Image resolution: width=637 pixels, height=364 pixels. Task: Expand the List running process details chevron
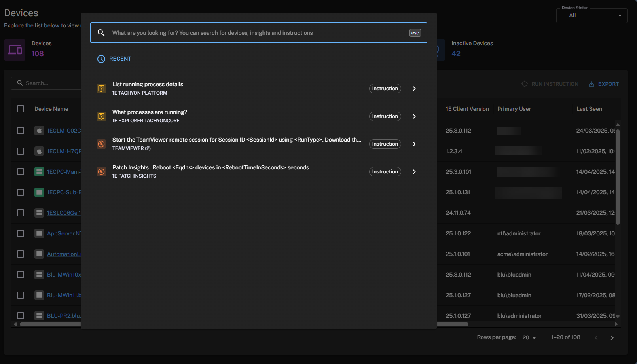click(x=414, y=89)
